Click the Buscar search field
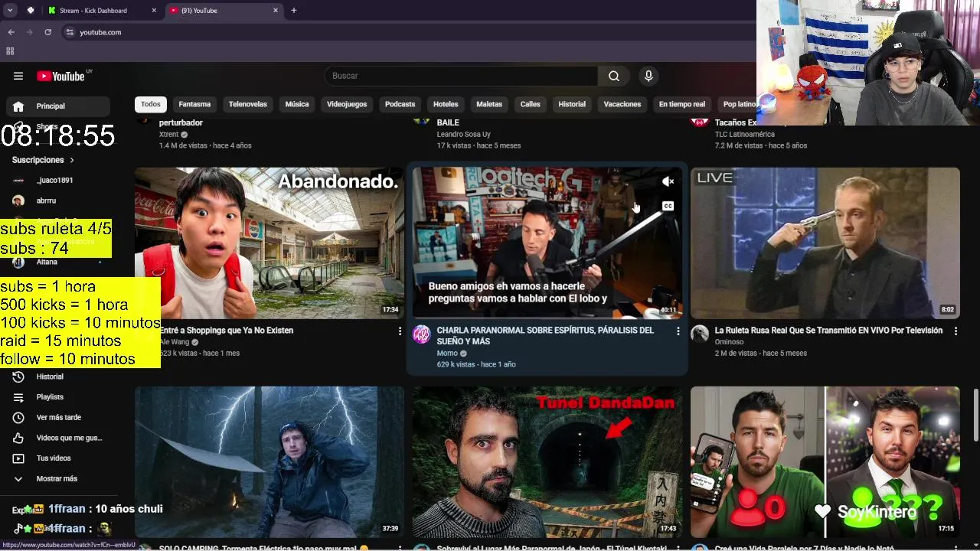The height and width of the screenshot is (551, 980). [462, 76]
